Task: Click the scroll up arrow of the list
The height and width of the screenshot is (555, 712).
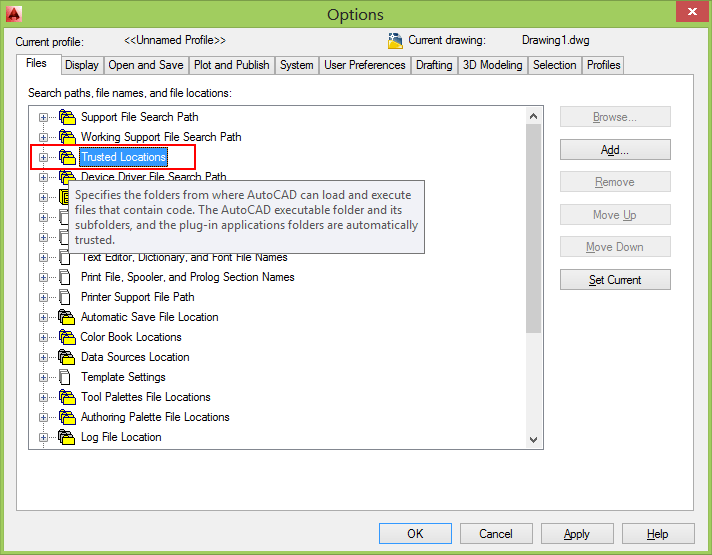Action: point(534,116)
